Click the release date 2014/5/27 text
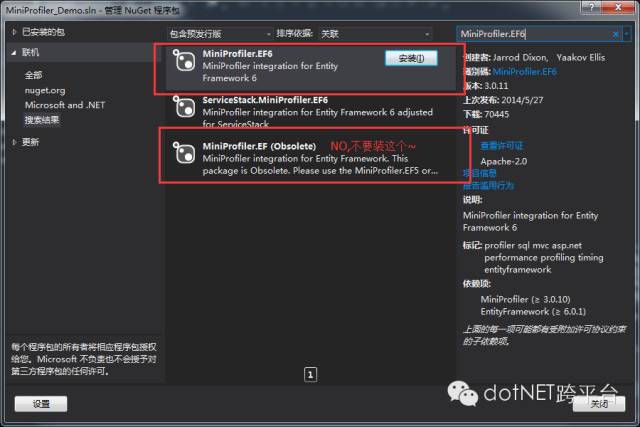Image resolution: width=640 pixels, height=427 pixels. 522,100
